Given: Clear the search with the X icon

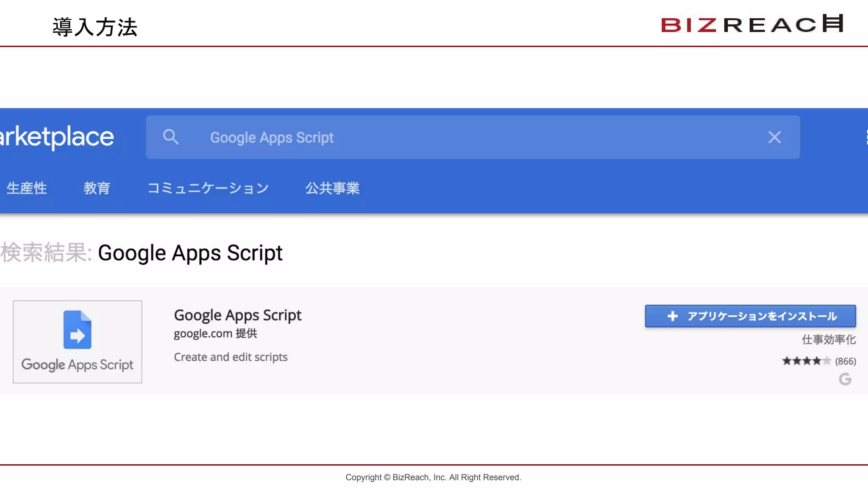Looking at the screenshot, I should coord(774,137).
